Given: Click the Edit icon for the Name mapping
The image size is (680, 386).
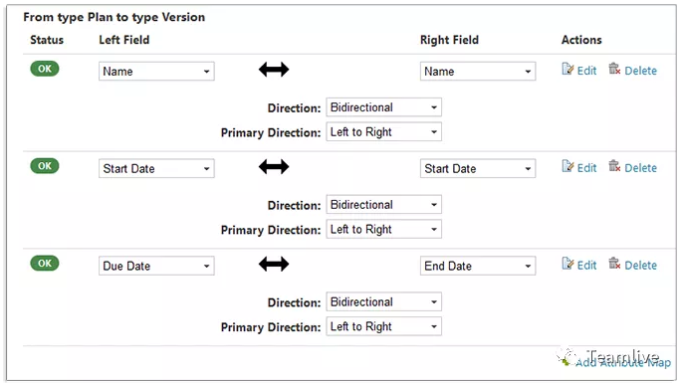Looking at the screenshot, I should tap(568, 69).
